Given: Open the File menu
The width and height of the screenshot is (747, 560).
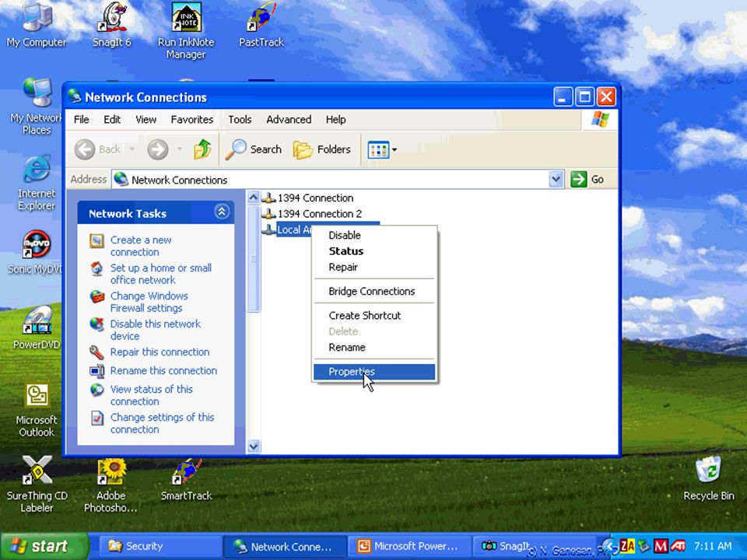Looking at the screenshot, I should 82,120.
